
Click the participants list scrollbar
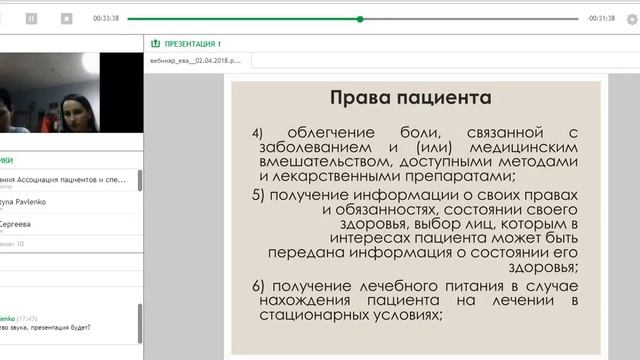[x=140, y=180]
